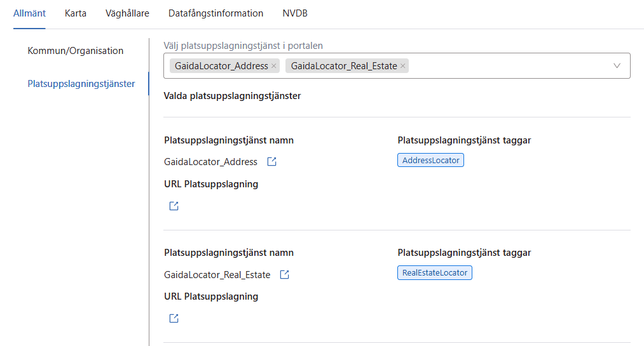
Task: Click the GaidaLocator_Address chip label
Action: [x=221, y=66]
